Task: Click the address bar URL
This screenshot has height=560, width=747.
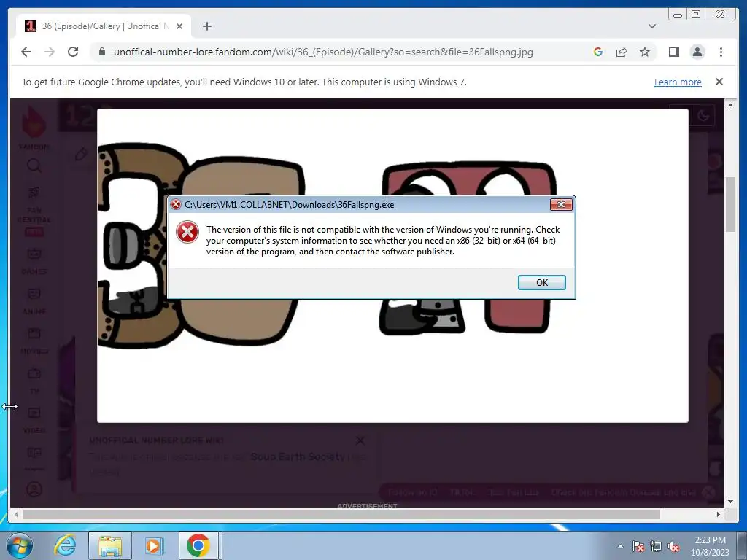Action: tap(323, 52)
